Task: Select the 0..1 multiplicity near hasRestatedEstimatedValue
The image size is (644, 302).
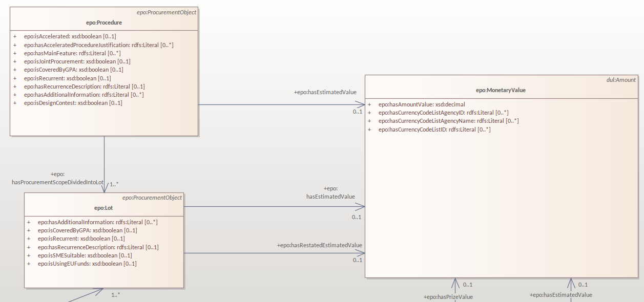Action: (357, 260)
